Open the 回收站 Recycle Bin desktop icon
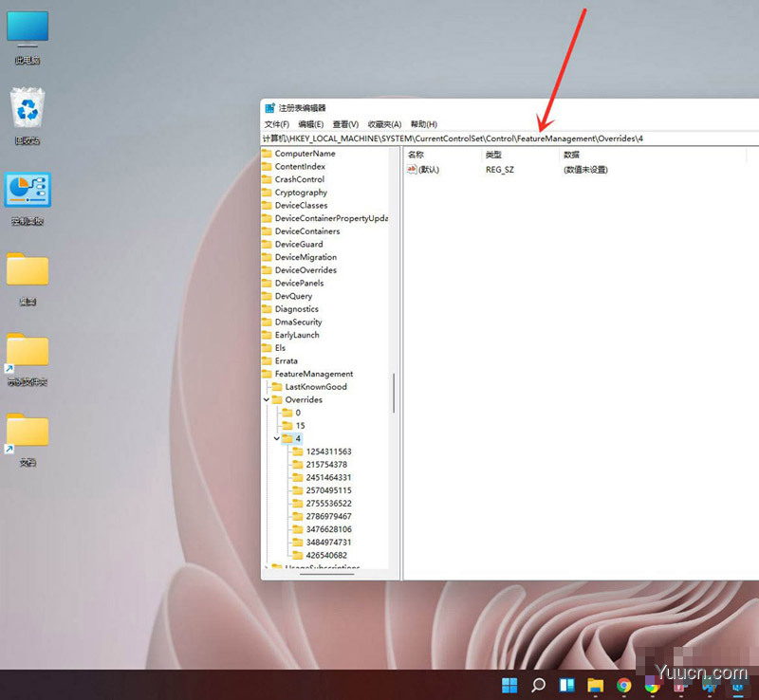Image resolution: width=759 pixels, height=700 pixels. click(x=28, y=116)
